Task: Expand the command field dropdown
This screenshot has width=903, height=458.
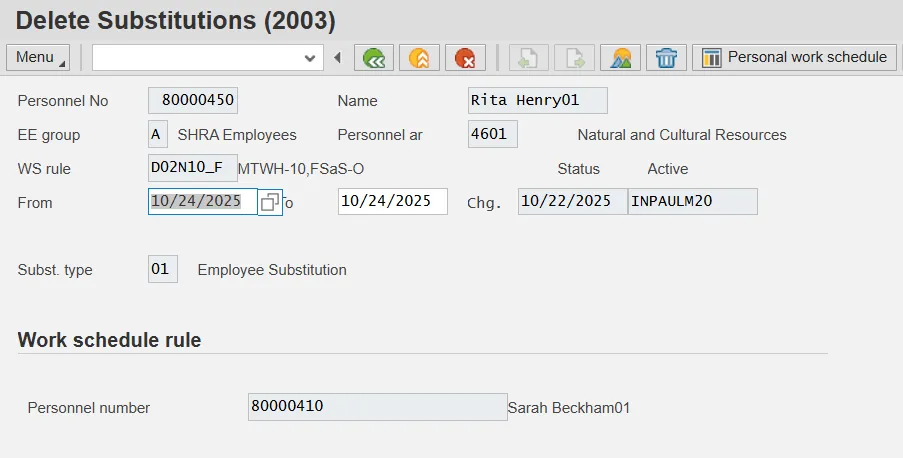Action: [x=310, y=58]
